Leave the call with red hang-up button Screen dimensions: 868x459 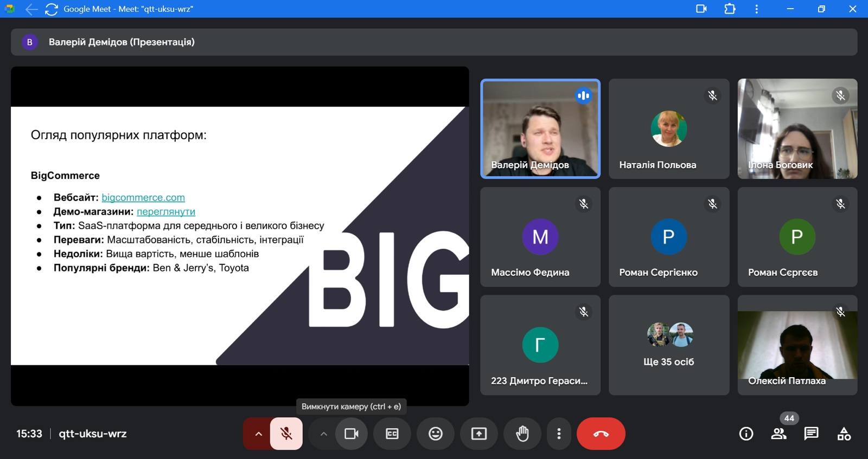[601, 434]
